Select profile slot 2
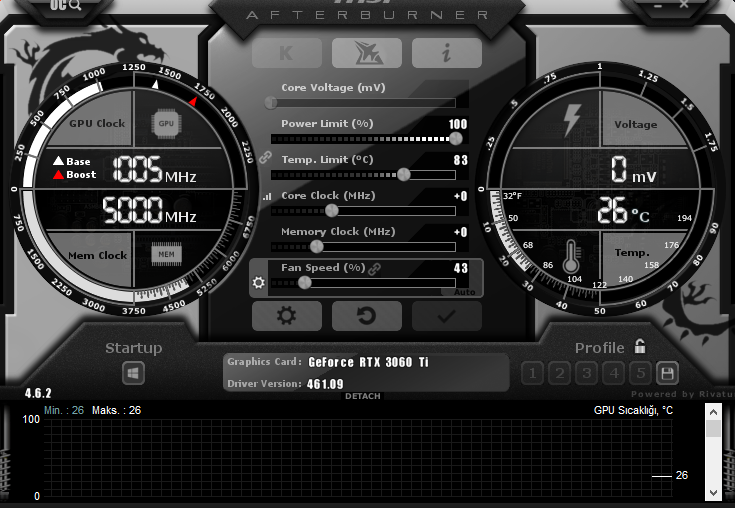This screenshot has width=735, height=508. point(560,374)
